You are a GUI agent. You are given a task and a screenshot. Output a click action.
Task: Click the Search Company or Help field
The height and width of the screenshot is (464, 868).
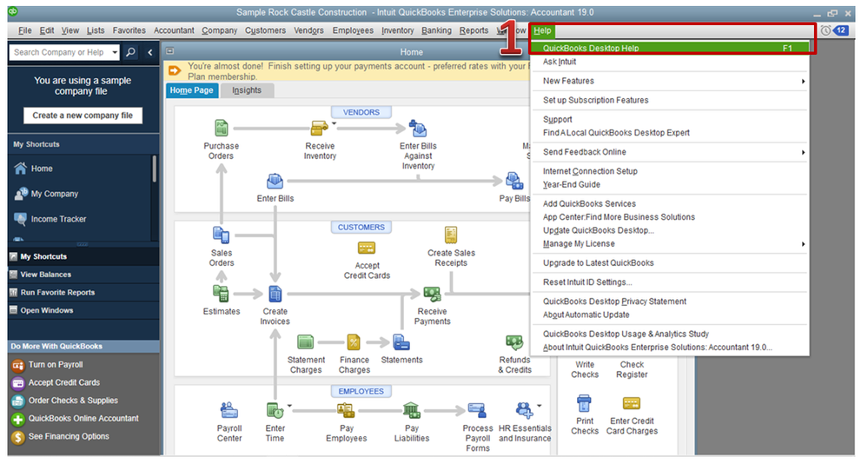[60, 52]
